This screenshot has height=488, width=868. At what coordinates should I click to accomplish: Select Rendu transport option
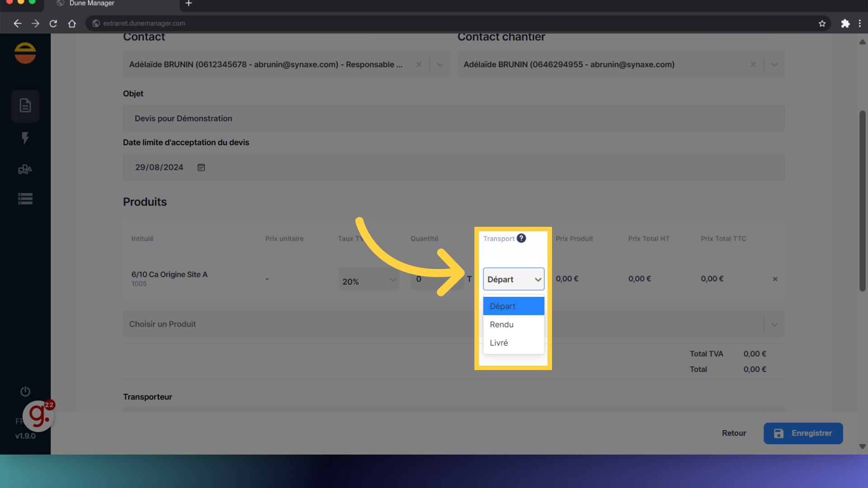[x=502, y=324]
